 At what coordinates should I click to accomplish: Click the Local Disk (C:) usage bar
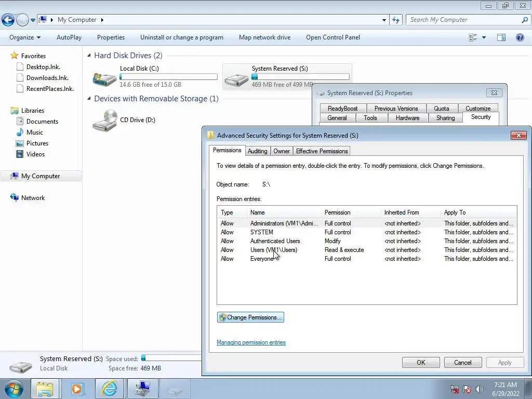point(168,77)
